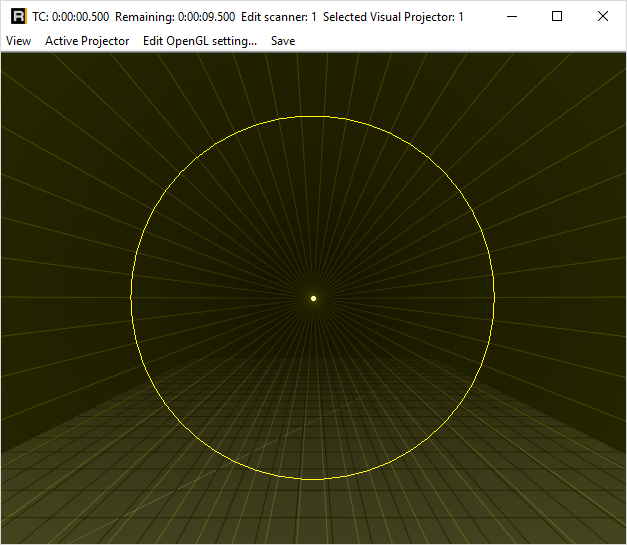Screen dimensions: 627x545
Task: Click the Save menu item
Action: click(283, 41)
